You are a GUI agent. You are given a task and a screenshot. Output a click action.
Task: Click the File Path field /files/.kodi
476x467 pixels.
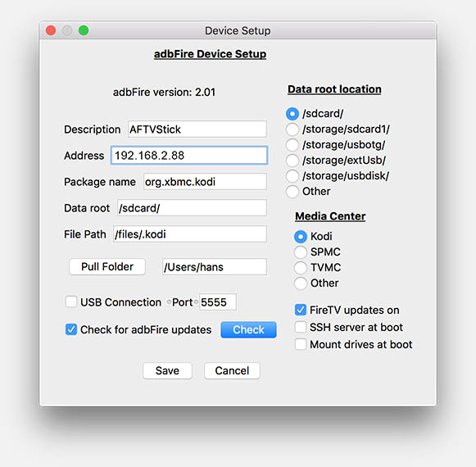pos(190,234)
